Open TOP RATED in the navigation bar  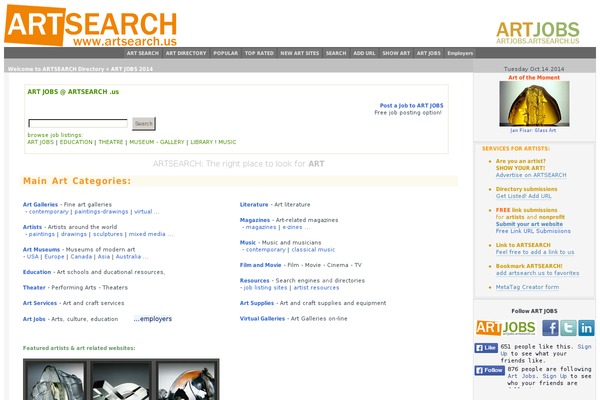(x=259, y=53)
